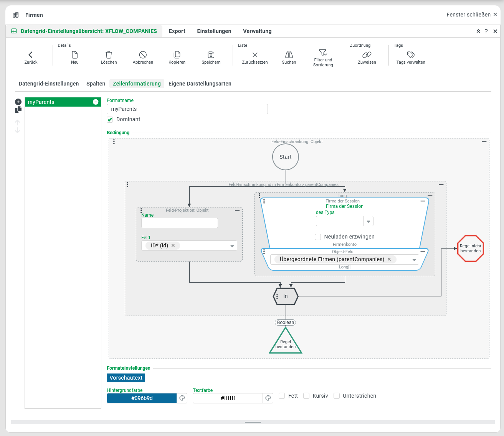Viewport: 504px width, 436px height.
Task: Open text color palette picker
Action: pyautogui.click(x=268, y=398)
